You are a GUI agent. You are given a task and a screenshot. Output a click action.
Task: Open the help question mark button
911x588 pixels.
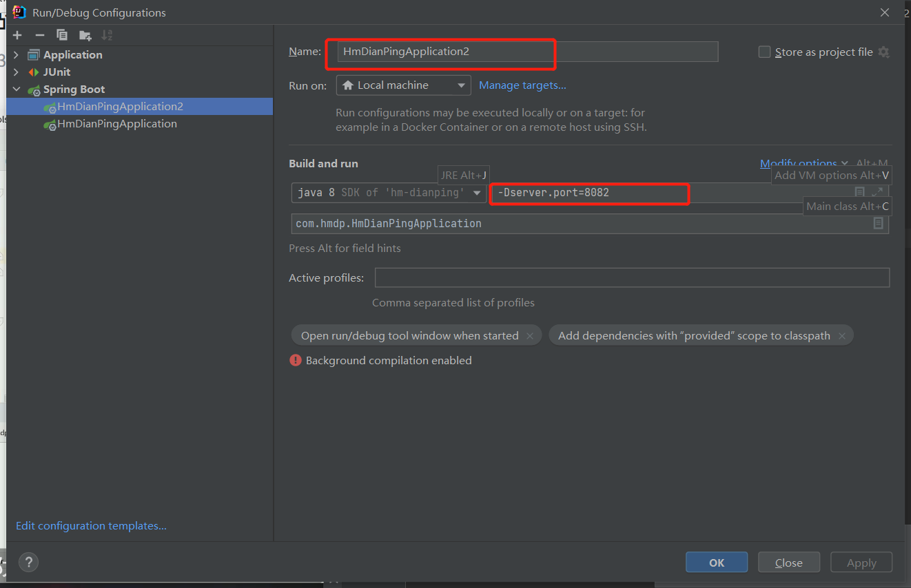pos(29,562)
